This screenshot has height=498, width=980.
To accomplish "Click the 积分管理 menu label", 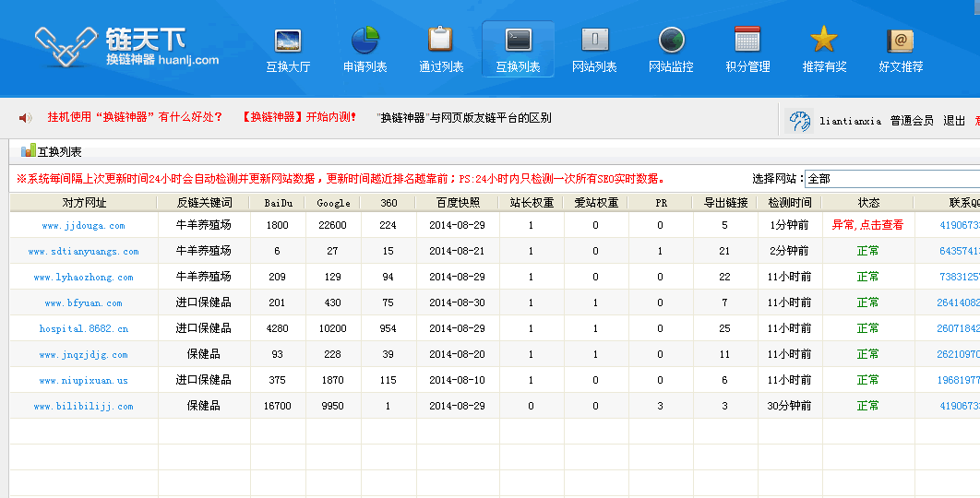I will (747, 66).
